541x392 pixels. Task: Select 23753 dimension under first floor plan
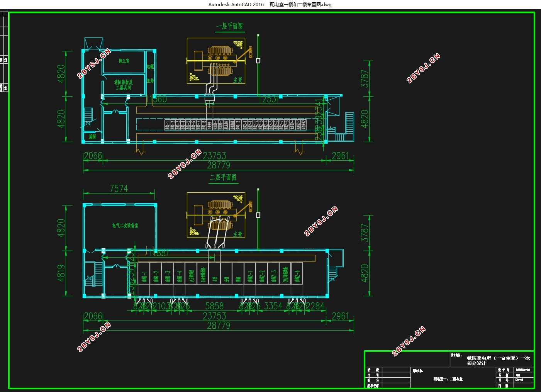214,156
